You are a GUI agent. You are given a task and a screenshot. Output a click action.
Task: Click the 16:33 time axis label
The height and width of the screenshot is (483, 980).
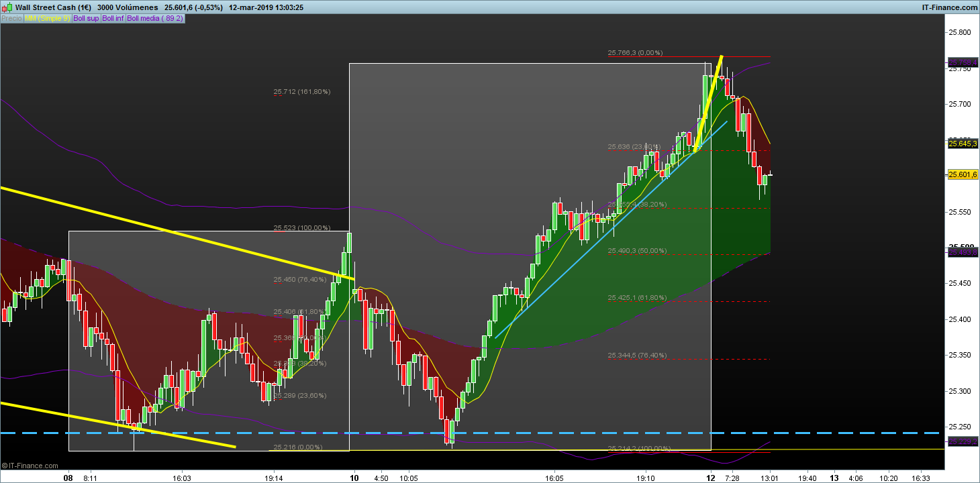(921, 478)
